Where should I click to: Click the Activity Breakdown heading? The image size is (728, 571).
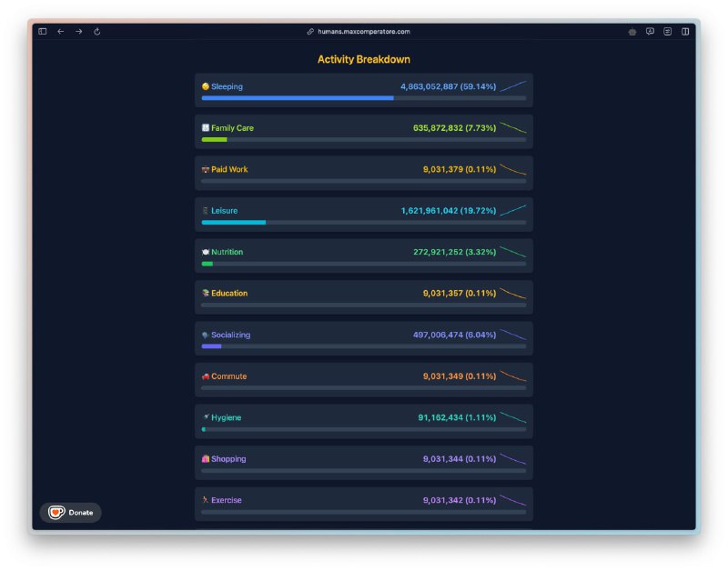[363, 59]
